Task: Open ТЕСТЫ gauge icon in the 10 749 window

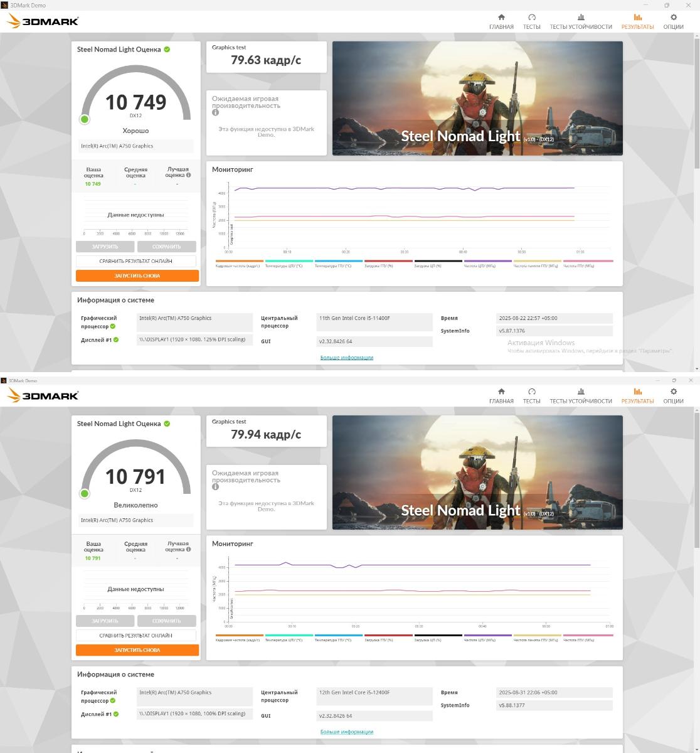Action: (532, 18)
